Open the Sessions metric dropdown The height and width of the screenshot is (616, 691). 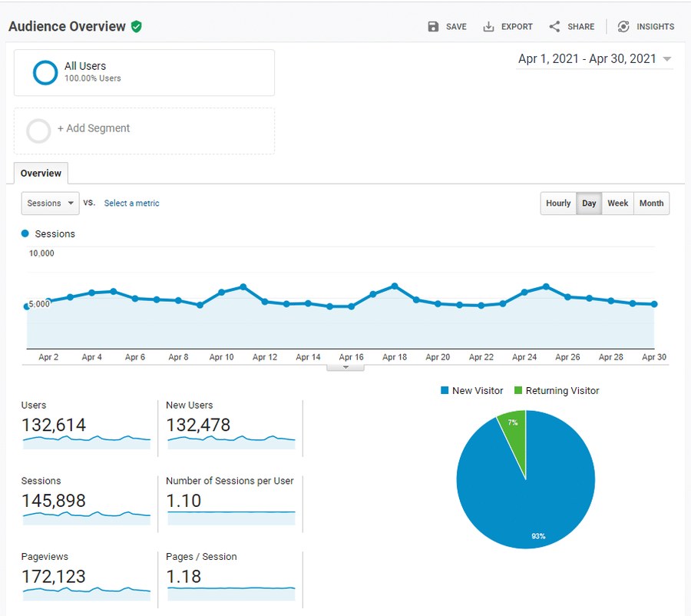click(x=50, y=204)
